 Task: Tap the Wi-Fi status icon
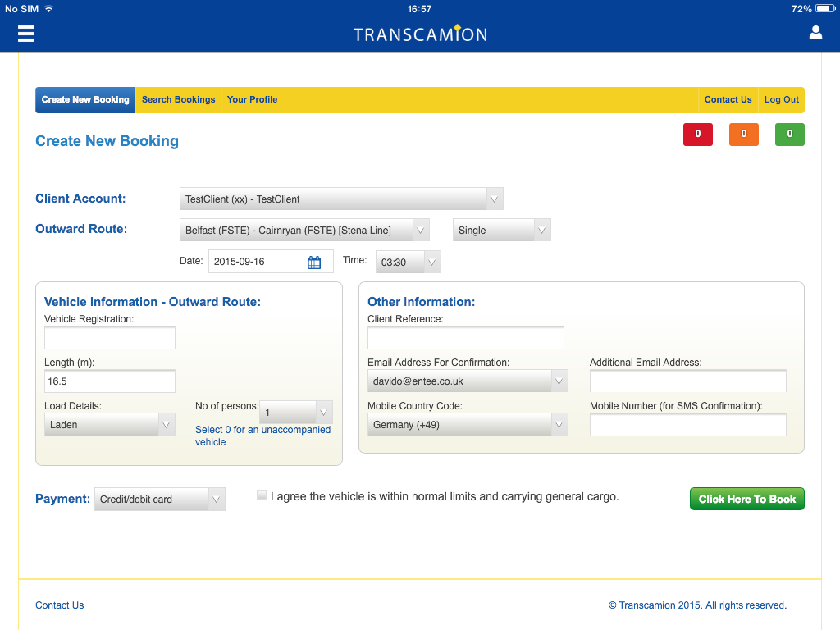[x=48, y=8]
